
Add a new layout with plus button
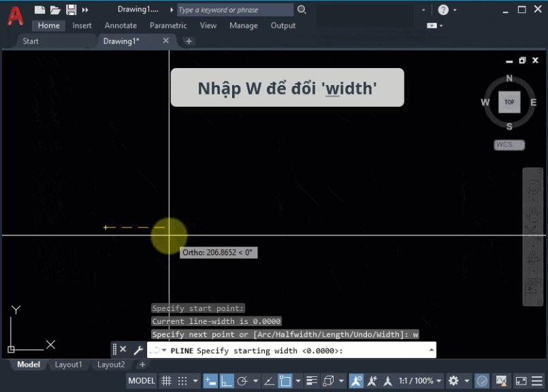pos(142,364)
